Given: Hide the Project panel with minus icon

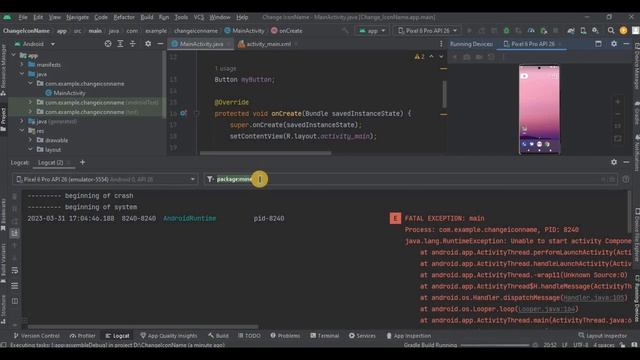Looking at the screenshot, I should 160,44.
